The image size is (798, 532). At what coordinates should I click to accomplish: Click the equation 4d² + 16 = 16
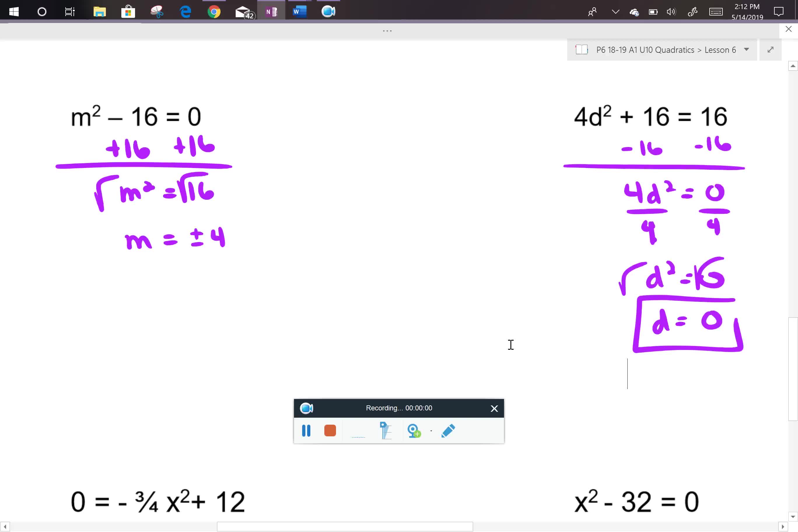pyautogui.click(x=650, y=116)
